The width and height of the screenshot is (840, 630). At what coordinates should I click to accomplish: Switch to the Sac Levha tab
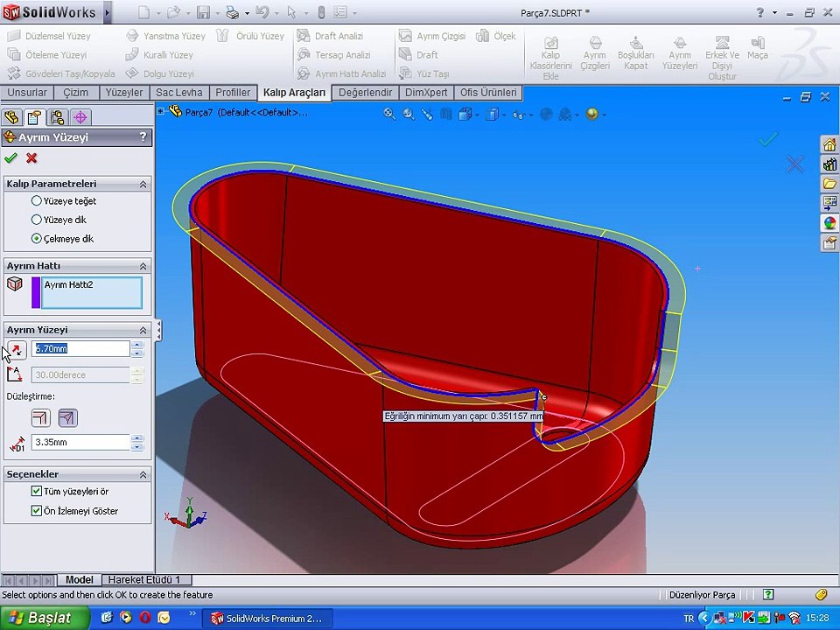[x=178, y=92]
